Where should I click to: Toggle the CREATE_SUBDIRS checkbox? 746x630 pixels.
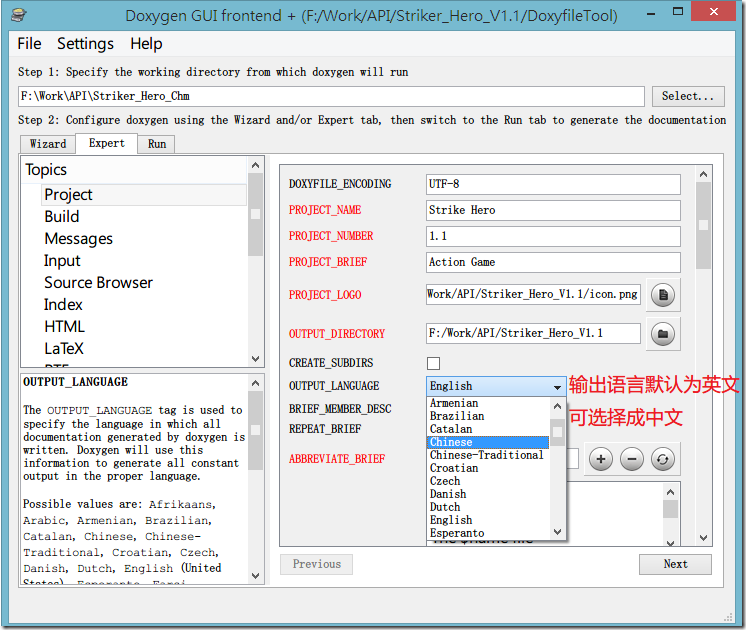[x=433, y=363]
